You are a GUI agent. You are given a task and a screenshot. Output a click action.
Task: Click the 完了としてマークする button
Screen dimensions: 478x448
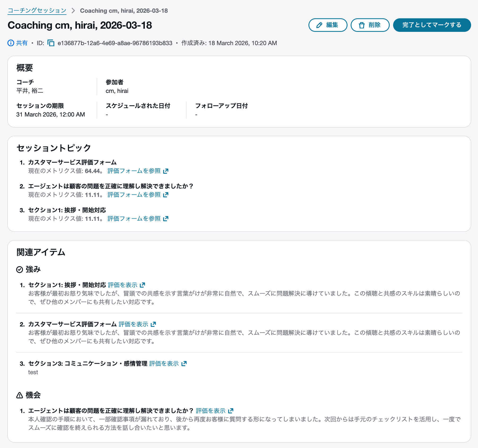[x=432, y=25]
